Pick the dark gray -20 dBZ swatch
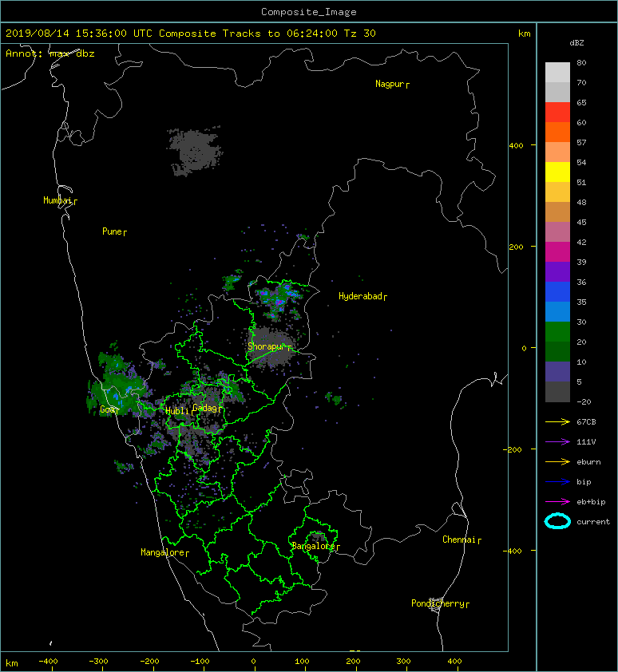Screen dimensions: 618x672 tap(557, 391)
